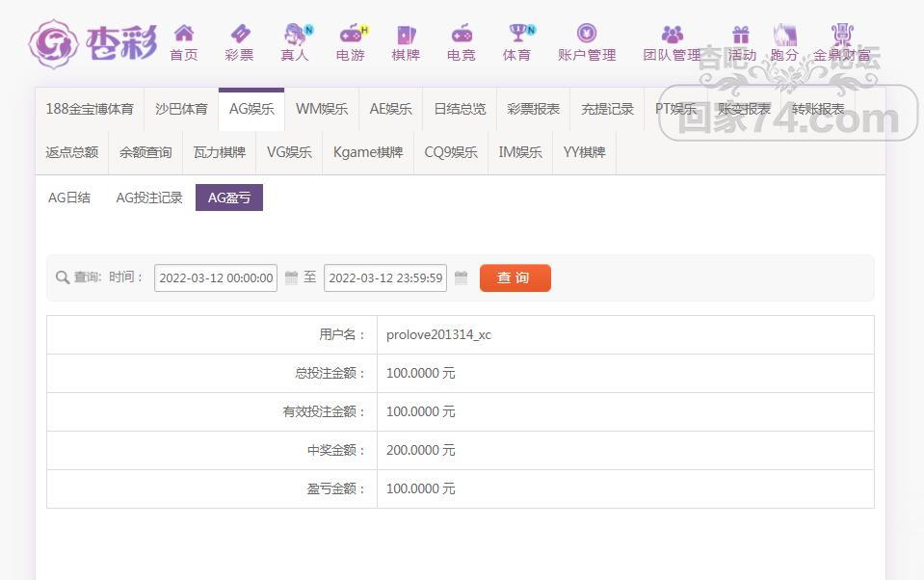Switch to the 充提记录 tab
The image size is (924, 580).
point(607,109)
